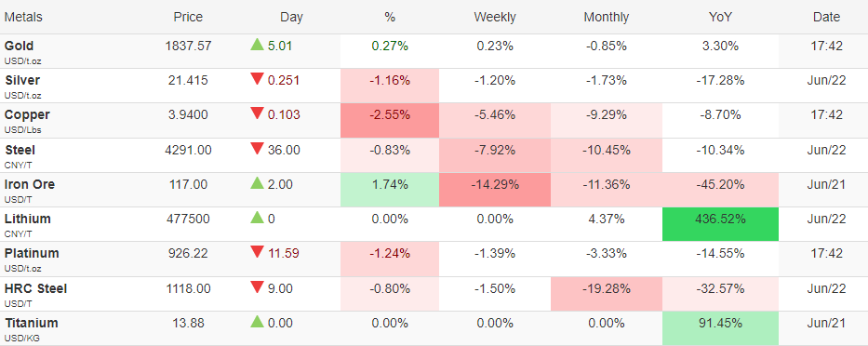The width and height of the screenshot is (868, 346).
Task: Open the HRC Steel link
Action: (x=36, y=288)
